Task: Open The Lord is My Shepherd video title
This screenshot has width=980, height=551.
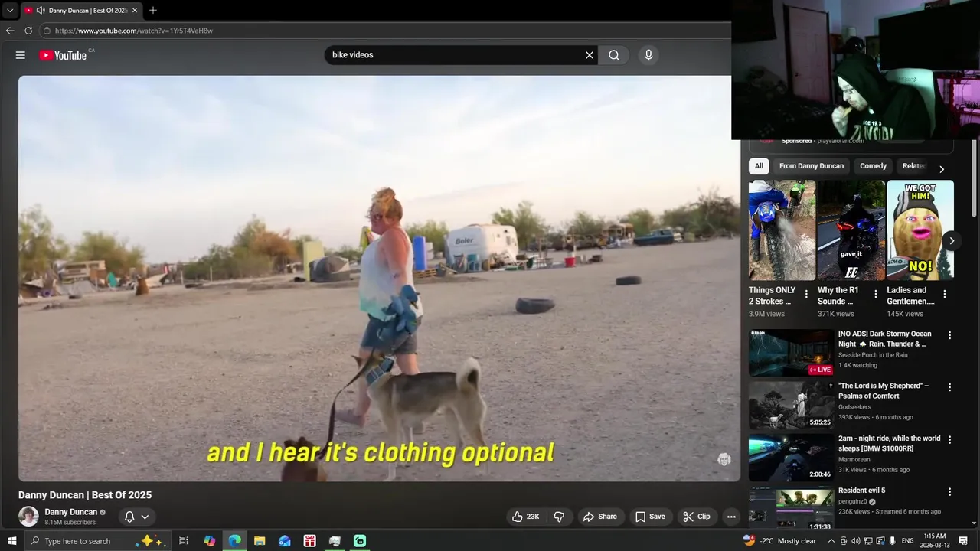Action: [884, 391]
